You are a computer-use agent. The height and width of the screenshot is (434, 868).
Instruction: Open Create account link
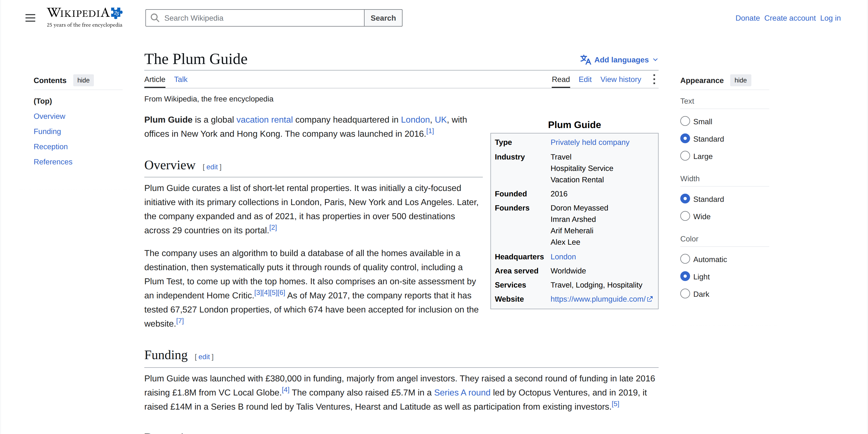click(x=790, y=18)
